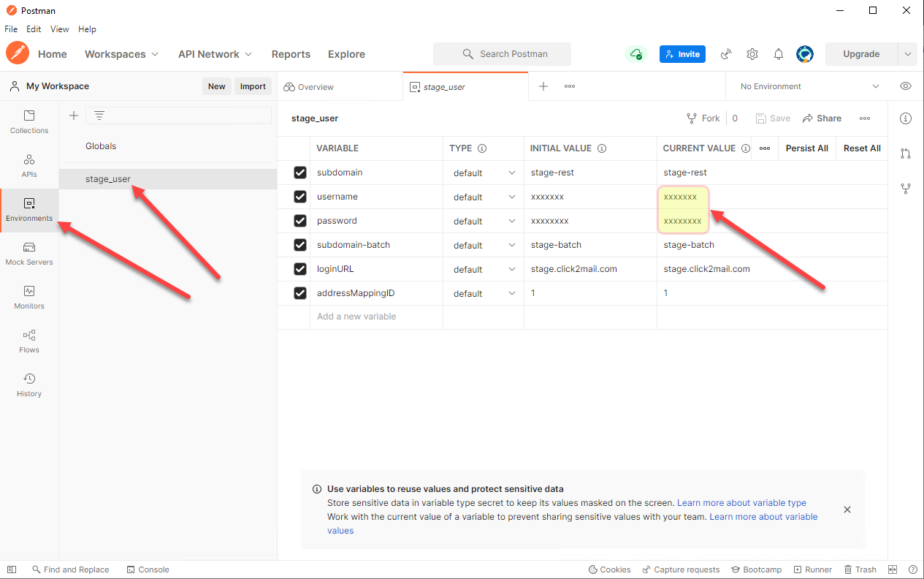Click the Search Postman field
Image resolution: width=924 pixels, height=579 pixels.
[503, 54]
